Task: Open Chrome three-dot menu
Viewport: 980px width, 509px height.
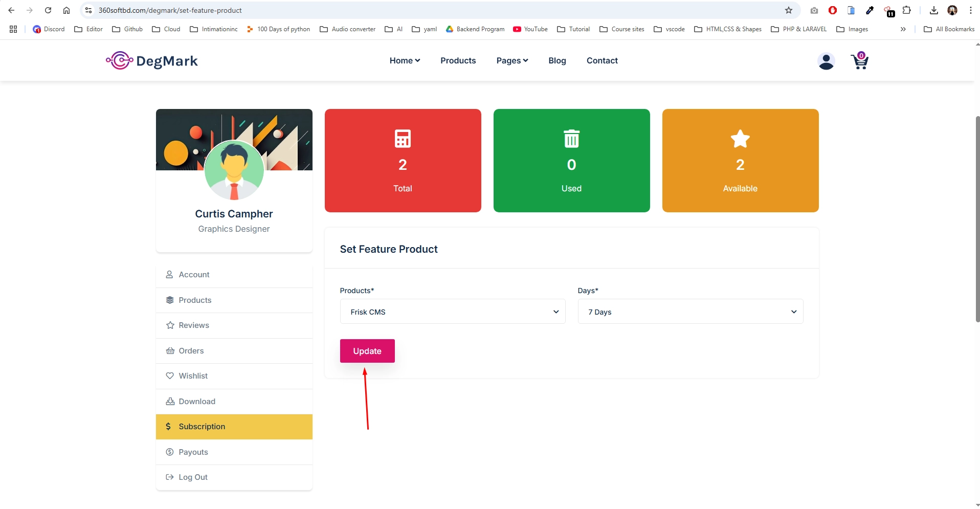Action: click(x=971, y=10)
